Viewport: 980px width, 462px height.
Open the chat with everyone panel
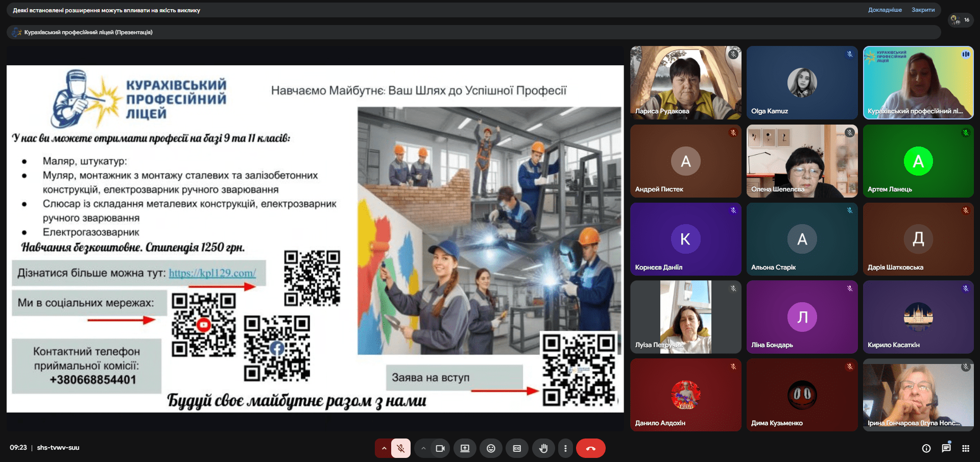click(x=946, y=448)
